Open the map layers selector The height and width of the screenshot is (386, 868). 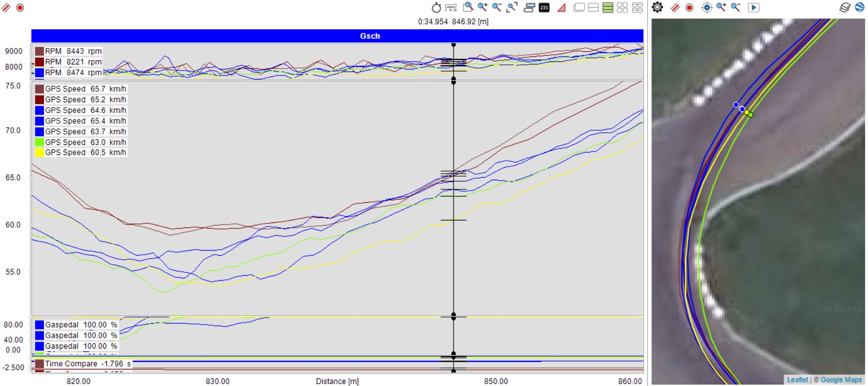pos(845,8)
